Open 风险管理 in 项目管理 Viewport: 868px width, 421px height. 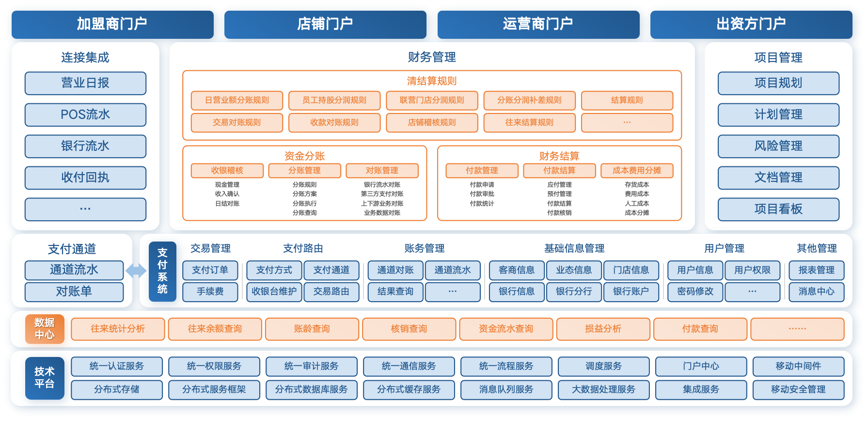click(778, 146)
